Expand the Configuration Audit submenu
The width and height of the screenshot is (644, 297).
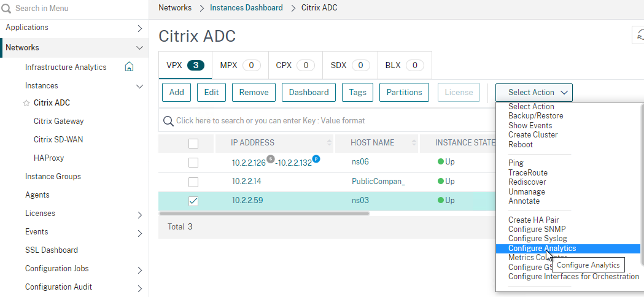[139, 289]
